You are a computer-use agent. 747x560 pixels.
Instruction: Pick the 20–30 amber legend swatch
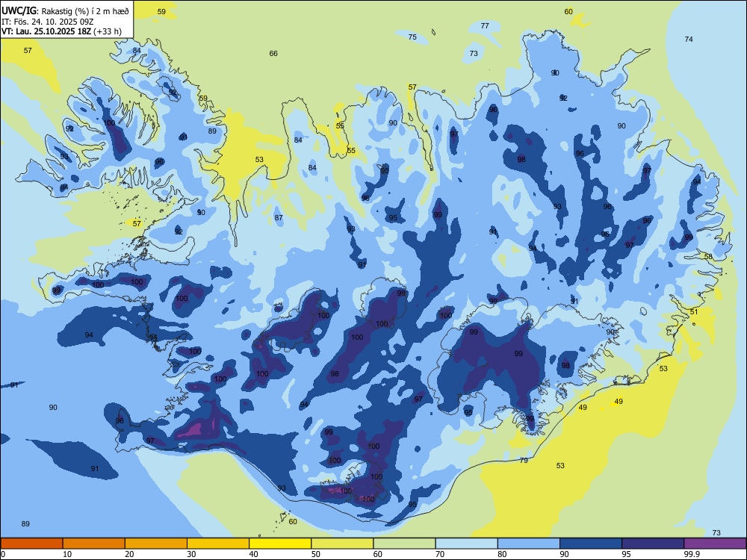(156, 544)
